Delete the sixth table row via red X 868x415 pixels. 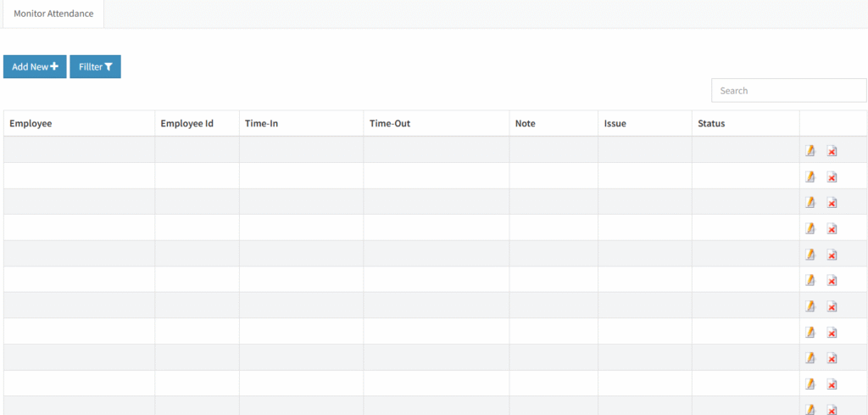832,280
